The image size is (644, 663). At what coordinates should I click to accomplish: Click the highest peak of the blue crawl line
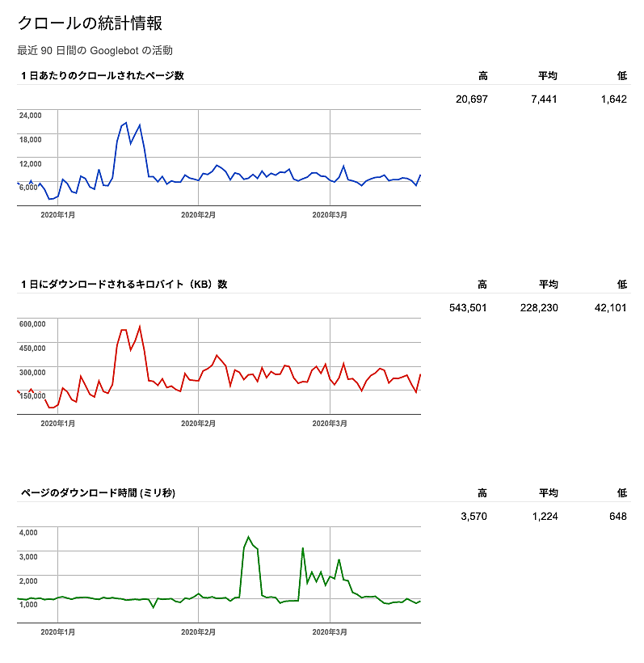tap(126, 123)
